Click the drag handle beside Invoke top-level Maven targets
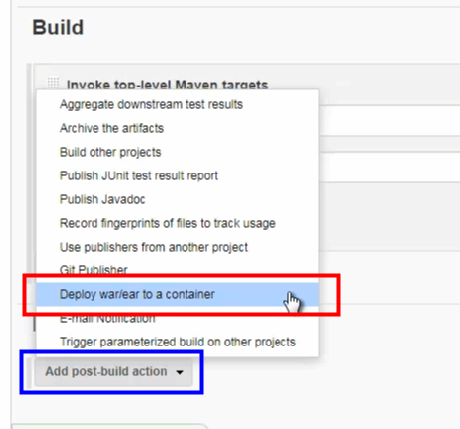The width and height of the screenshot is (460, 429). 53,82
